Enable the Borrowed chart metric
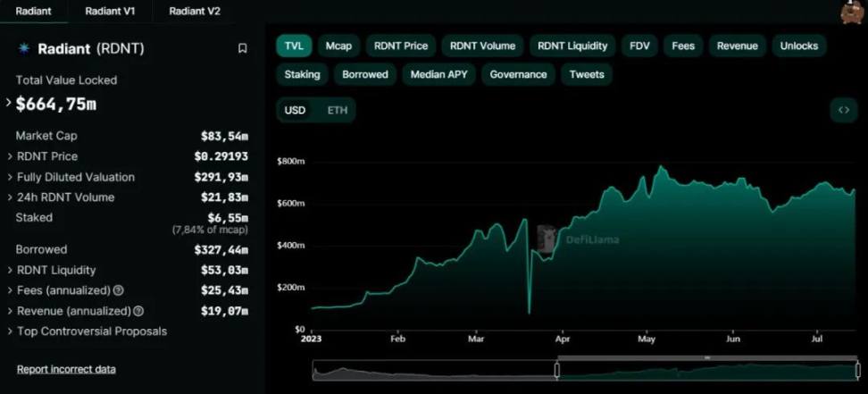 pos(365,74)
